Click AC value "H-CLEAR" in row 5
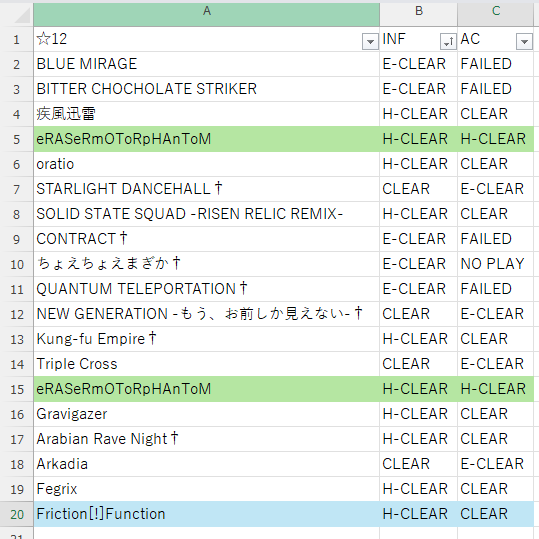The width and height of the screenshot is (539, 539). pyautogui.click(x=493, y=139)
